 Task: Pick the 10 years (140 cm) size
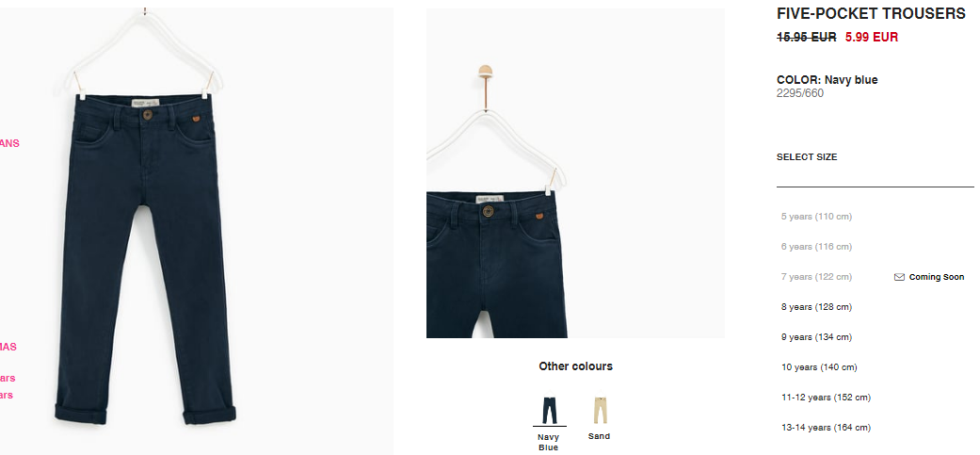[x=819, y=366]
